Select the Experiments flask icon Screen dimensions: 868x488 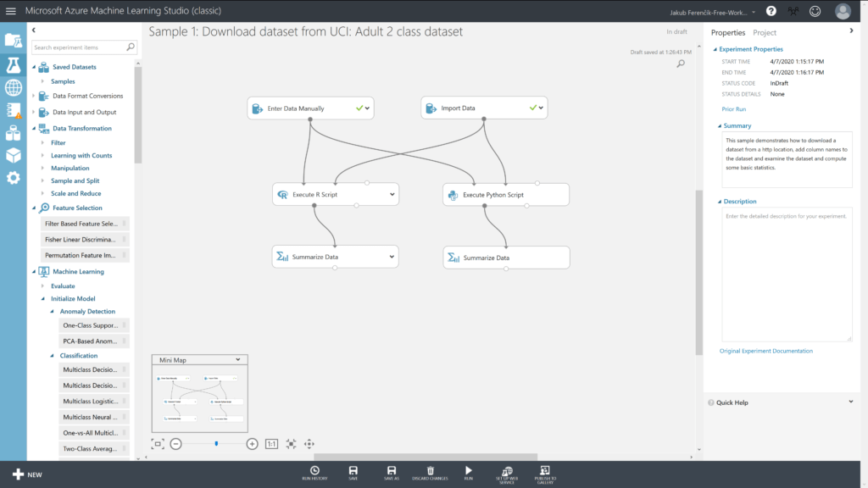(x=14, y=64)
